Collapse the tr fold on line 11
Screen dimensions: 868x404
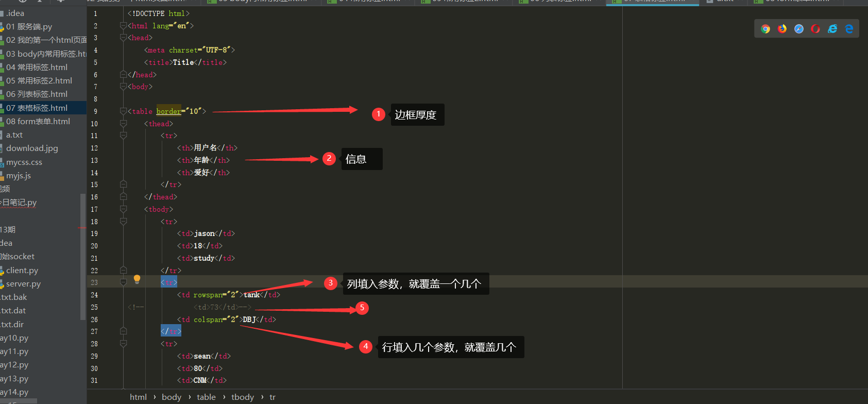pos(123,136)
